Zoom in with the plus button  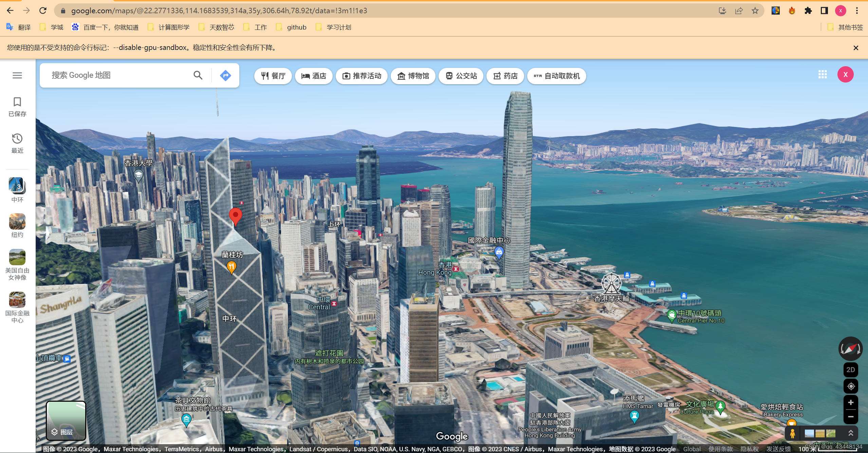tap(851, 403)
